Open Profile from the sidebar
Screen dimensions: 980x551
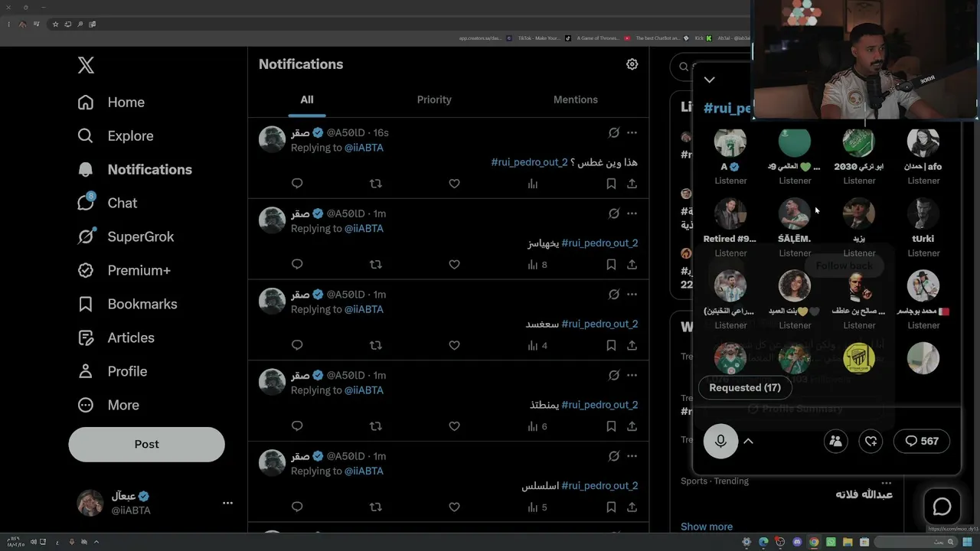coord(112,371)
